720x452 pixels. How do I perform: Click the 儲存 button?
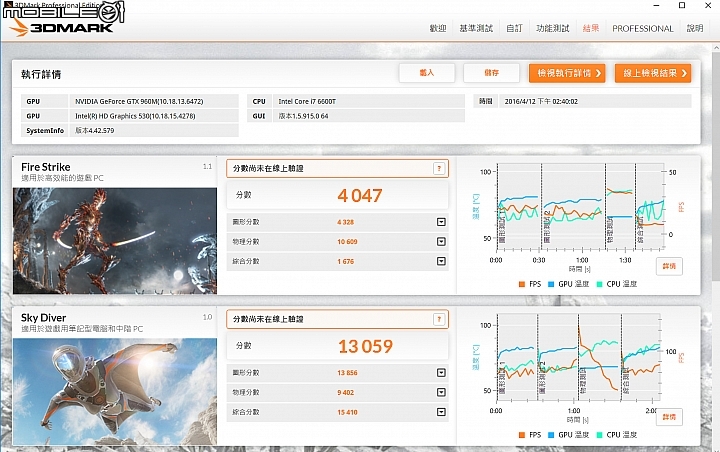click(491, 73)
